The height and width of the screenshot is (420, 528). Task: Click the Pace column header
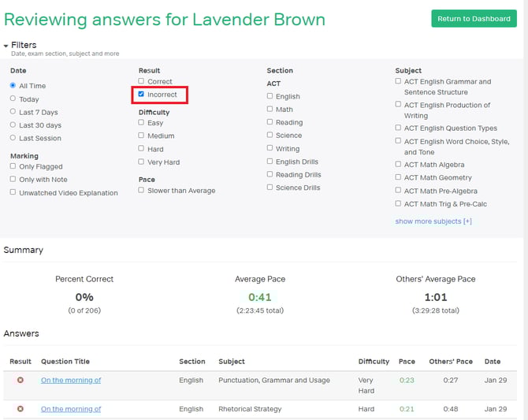point(407,362)
